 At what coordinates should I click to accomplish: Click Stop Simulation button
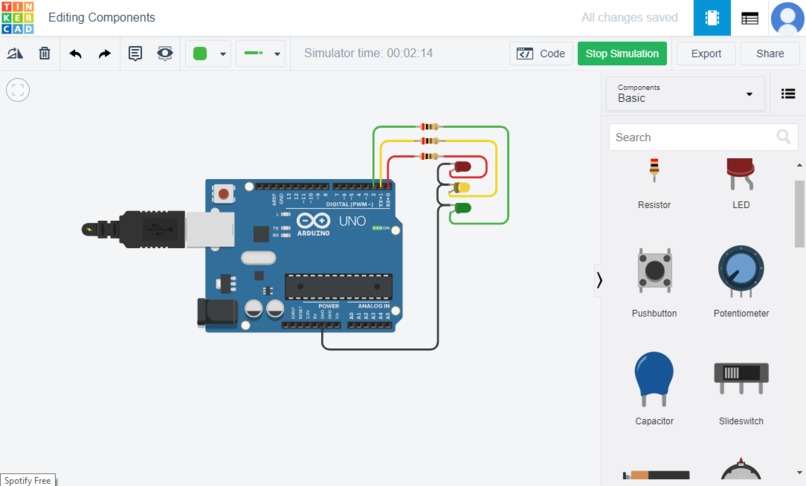[622, 53]
